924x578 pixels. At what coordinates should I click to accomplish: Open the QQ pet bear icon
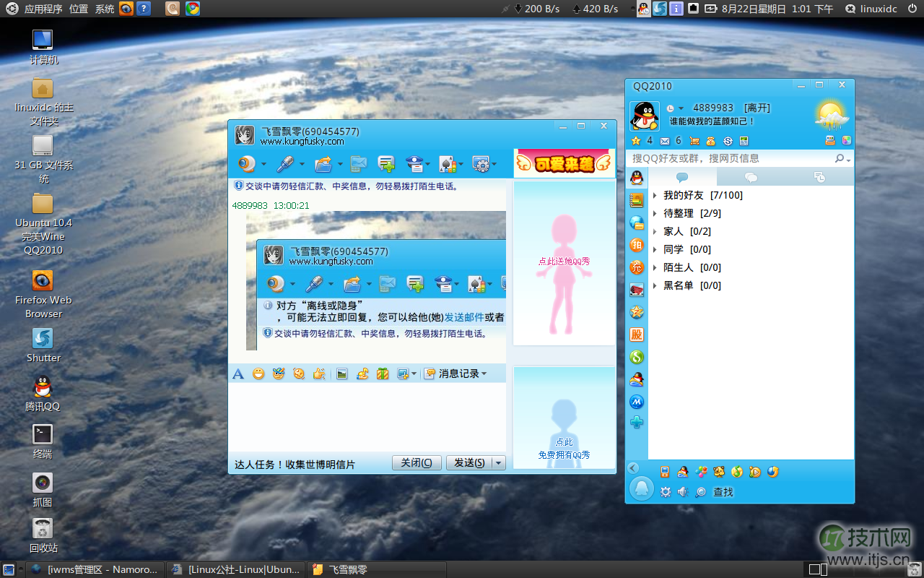point(718,472)
